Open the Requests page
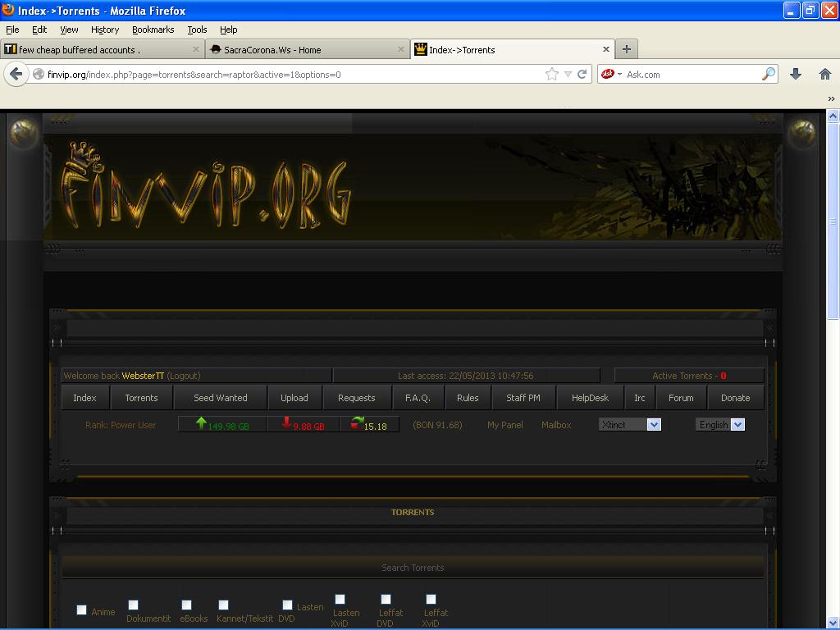The height and width of the screenshot is (630, 840). point(357,398)
